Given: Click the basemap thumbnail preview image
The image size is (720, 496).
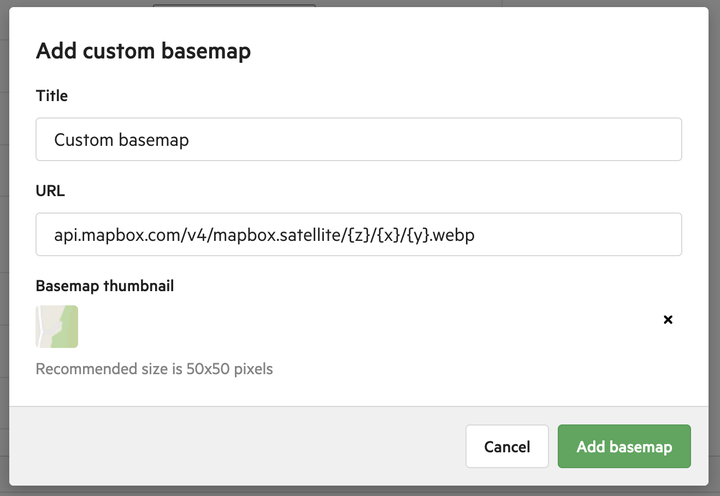Looking at the screenshot, I should coord(57,327).
